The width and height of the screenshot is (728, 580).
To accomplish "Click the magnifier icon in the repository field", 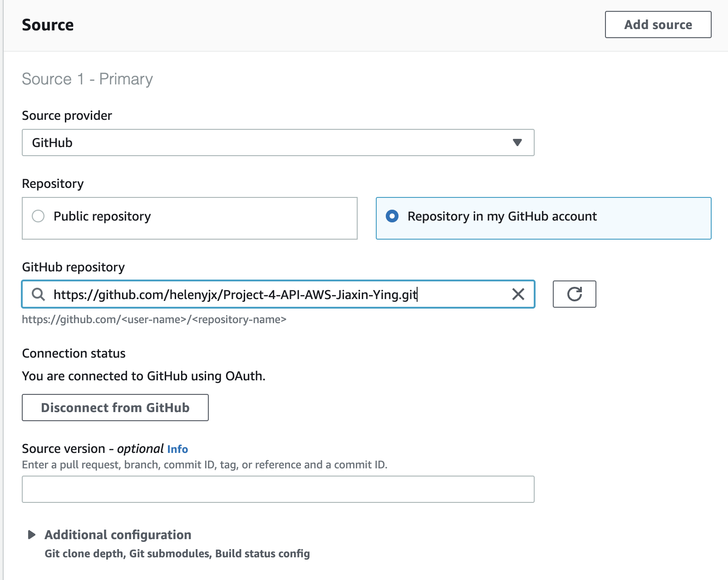I will [39, 295].
